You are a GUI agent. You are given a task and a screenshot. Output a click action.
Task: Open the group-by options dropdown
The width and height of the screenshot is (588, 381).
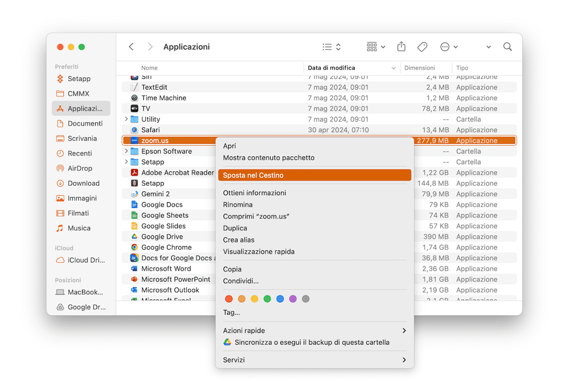(376, 47)
